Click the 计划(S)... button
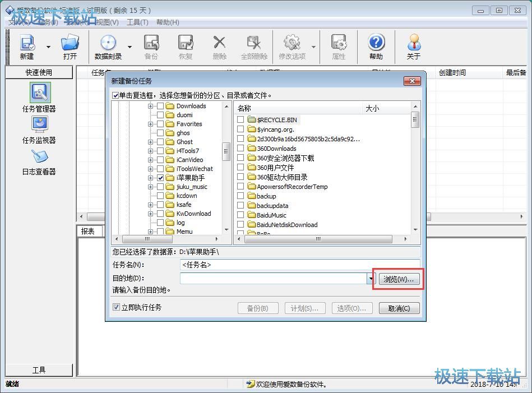 (305, 308)
